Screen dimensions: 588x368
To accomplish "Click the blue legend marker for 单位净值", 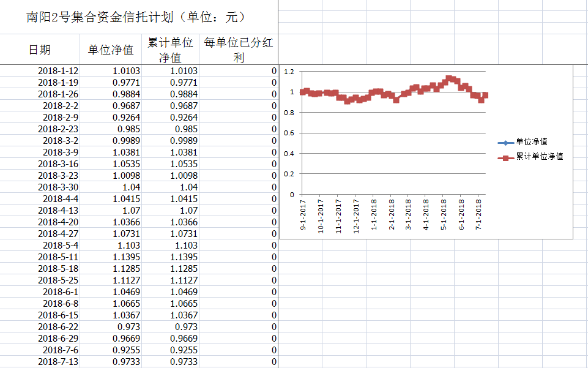I will [505, 142].
